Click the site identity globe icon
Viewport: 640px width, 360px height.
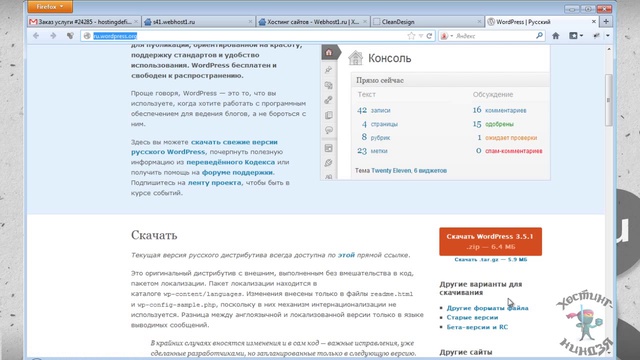click(x=87, y=36)
